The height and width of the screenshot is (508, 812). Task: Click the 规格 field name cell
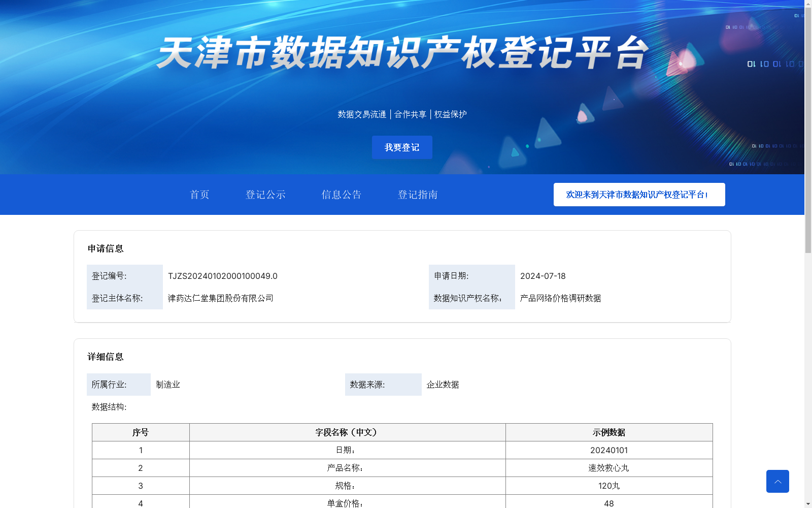coord(348,486)
